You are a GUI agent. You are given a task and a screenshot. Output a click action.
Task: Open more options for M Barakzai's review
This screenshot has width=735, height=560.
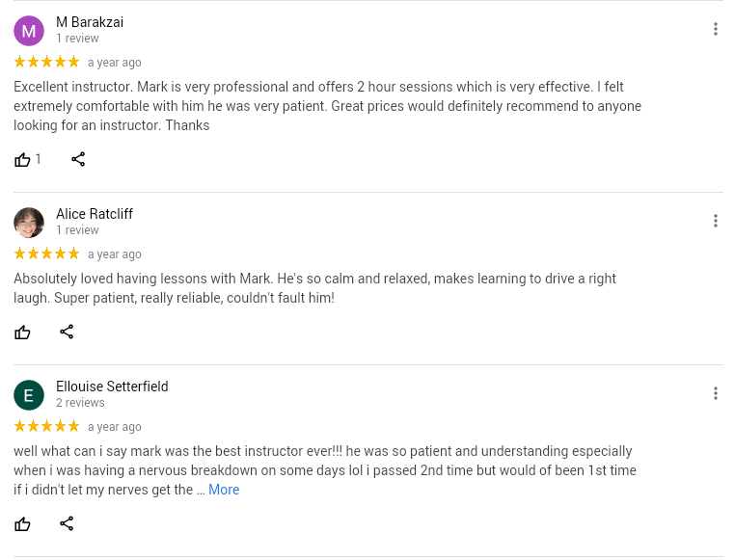pyautogui.click(x=715, y=29)
